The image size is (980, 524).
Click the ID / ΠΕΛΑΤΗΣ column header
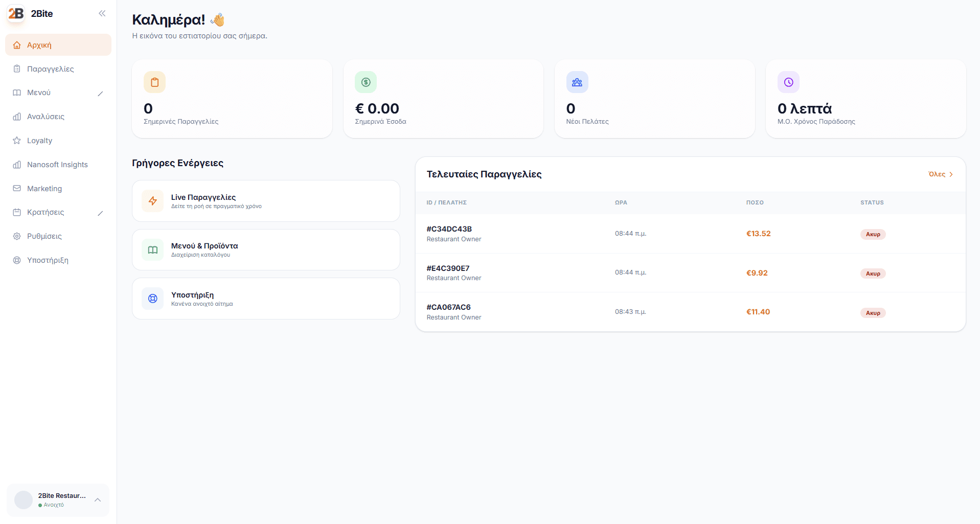tap(446, 202)
